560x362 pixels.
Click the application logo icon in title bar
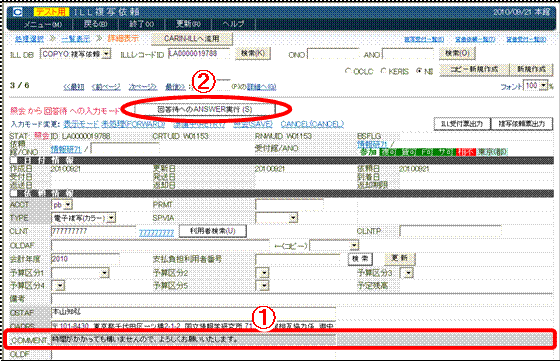tap(18, 12)
